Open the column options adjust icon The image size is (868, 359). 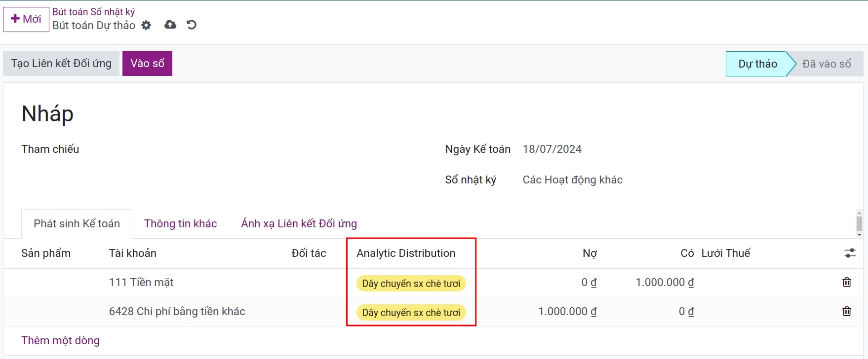850,253
